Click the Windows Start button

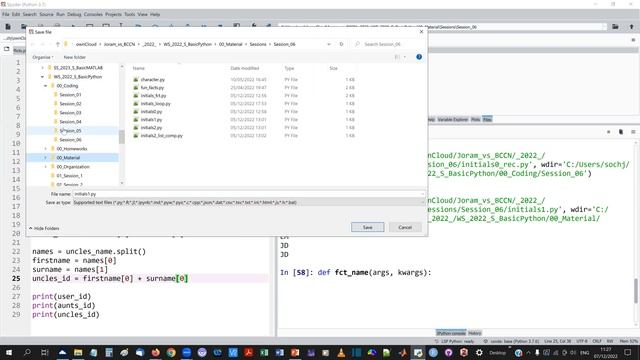pos(9,352)
